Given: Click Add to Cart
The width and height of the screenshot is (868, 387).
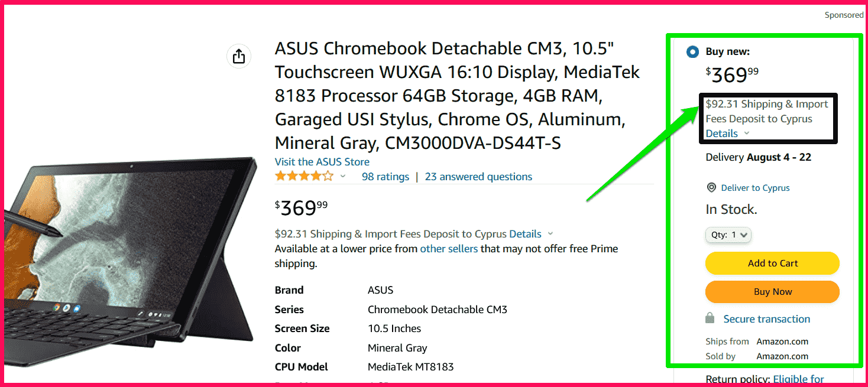Looking at the screenshot, I should [x=772, y=263].
